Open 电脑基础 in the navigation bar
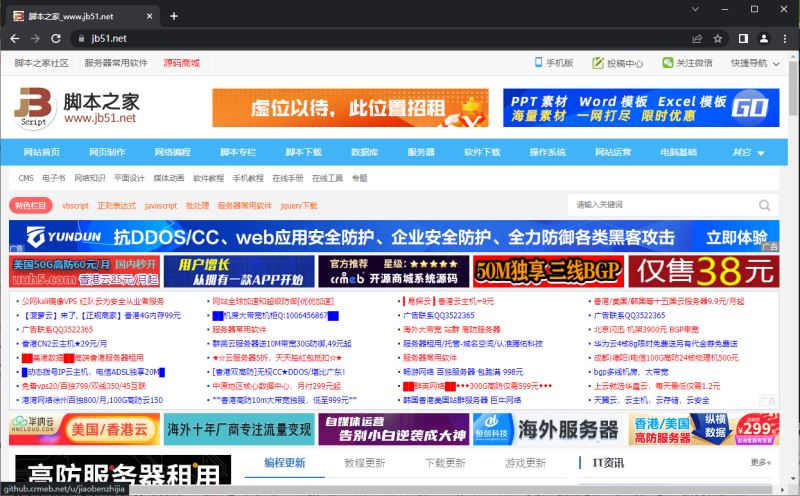 click(679, 152)
